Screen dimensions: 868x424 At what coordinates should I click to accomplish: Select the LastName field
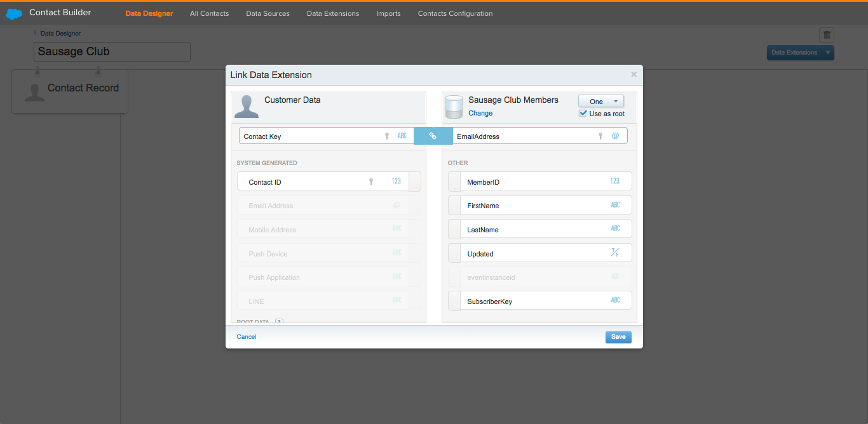(546, 229)
